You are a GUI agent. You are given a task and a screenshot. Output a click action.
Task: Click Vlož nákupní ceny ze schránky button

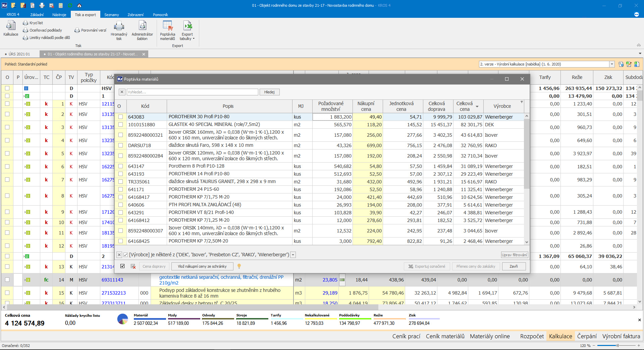click(202, 266)
